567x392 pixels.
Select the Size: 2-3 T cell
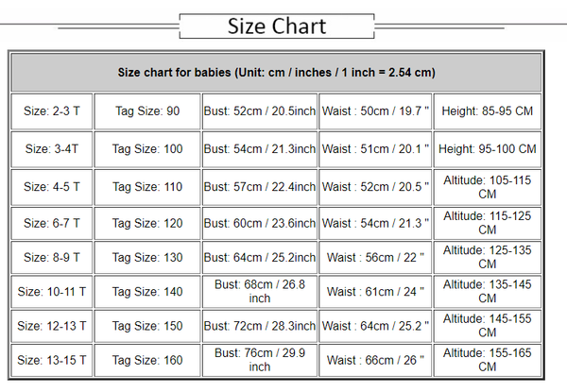tap(52, 111)
